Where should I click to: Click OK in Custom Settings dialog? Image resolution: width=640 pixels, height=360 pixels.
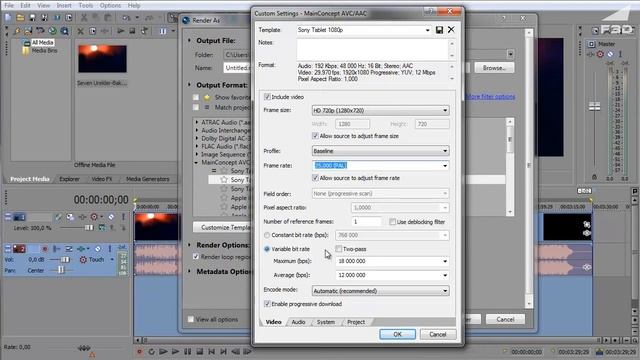click(397, 334)
